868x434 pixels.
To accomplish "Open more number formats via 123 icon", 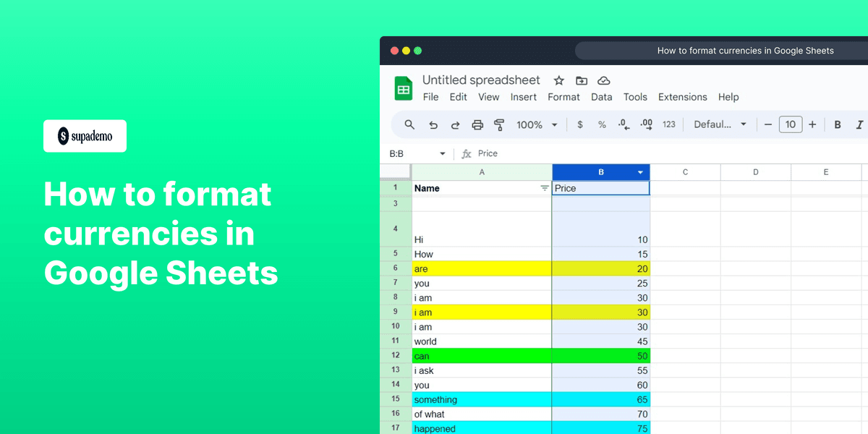I will click(x=668, y=124).
